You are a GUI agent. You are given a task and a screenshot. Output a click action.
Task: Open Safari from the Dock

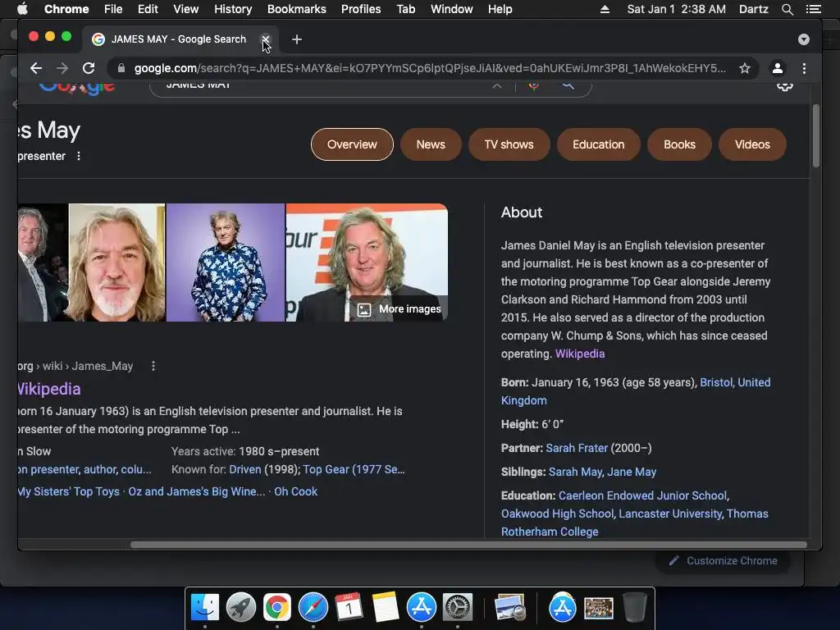(313, 607)
